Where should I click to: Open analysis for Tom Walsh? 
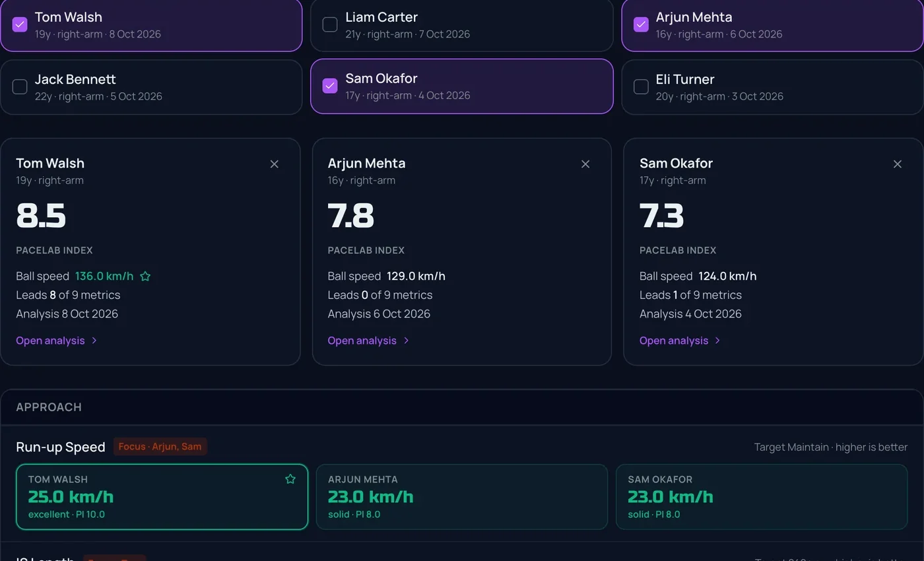[x=57, y=341]
